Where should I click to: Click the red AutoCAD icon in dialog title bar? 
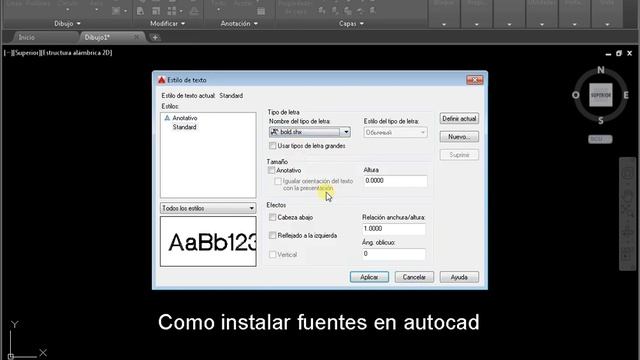tap(162, 80)
